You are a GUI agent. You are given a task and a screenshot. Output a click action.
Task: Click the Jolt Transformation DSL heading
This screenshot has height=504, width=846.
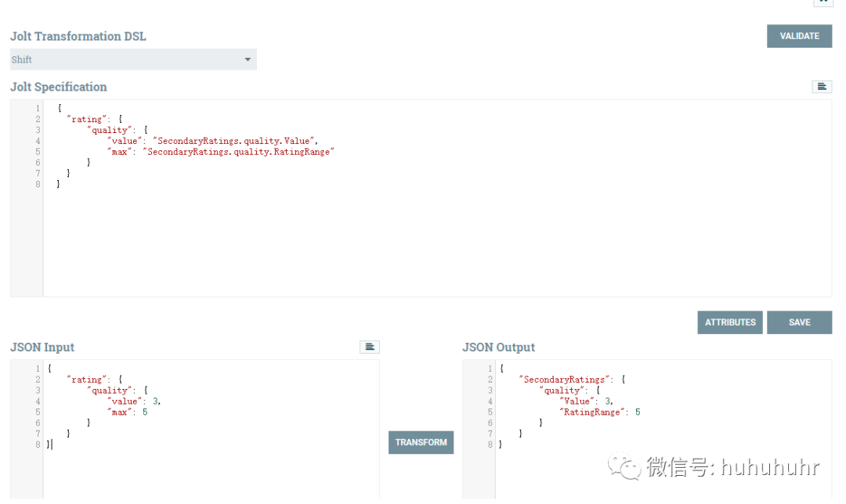point(78,36)
